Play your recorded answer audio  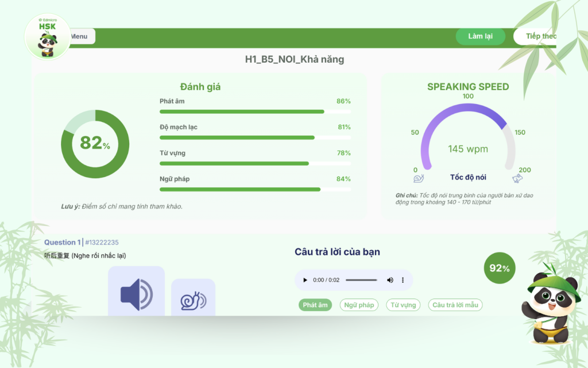click(x=305, y=280)
